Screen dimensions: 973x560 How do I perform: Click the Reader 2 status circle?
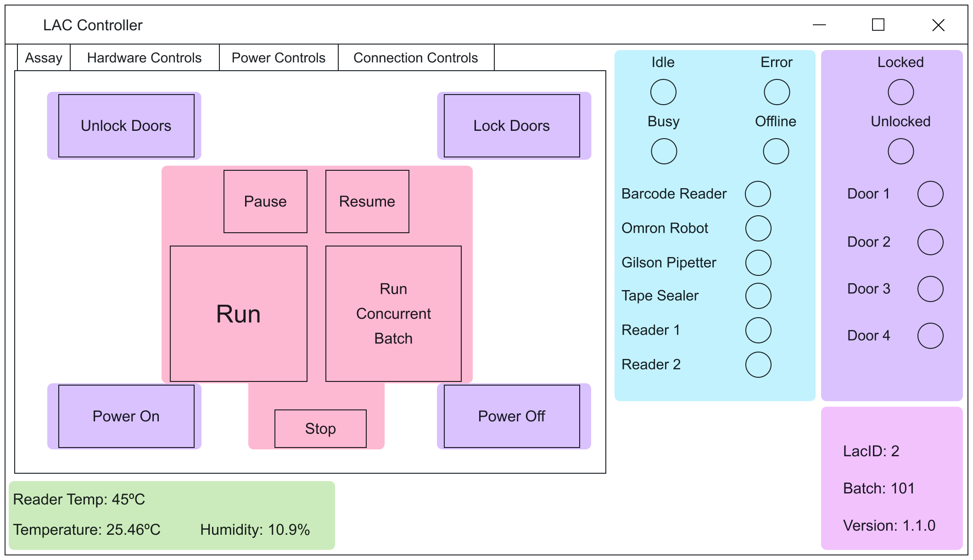pyautogui.click(x=758, y=365)
